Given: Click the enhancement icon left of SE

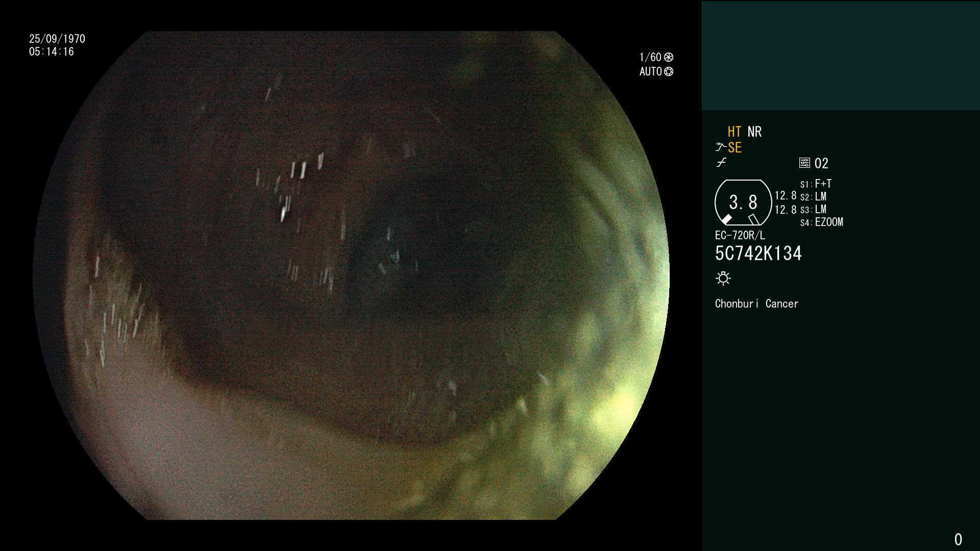Looking at the screenshot, I should [x=721, y=147].
